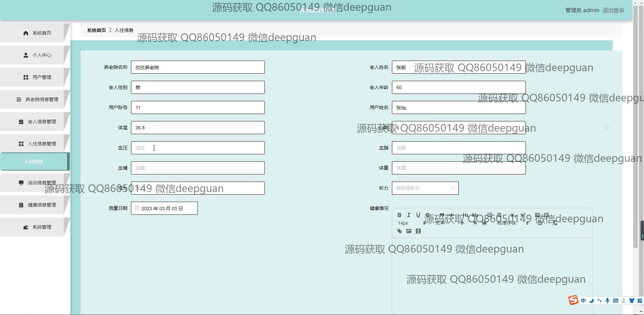
Task: Focus the 老人年龄 input showing 60
Action: 459,87
